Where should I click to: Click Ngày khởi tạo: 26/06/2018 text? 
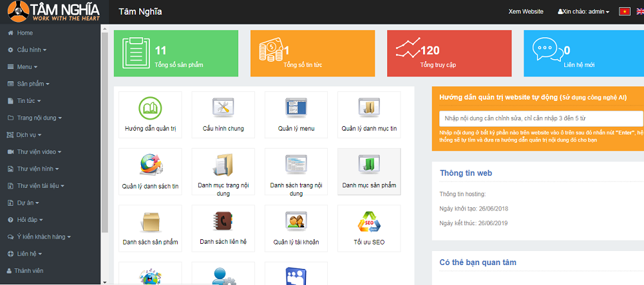[x=473, y=208]
